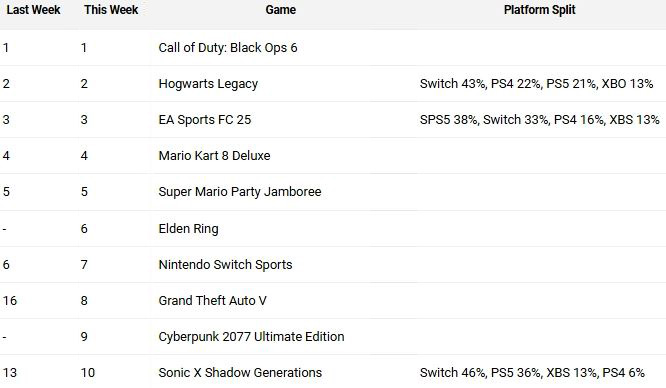This screenshot has width=666, height=388.
Task: Click the Last Week column header
Action: (33, 10)
